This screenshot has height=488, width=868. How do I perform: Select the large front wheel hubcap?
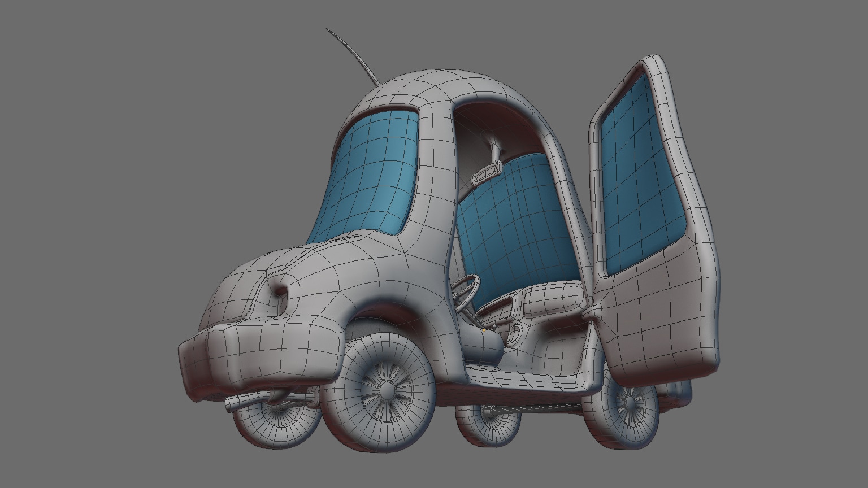387,390
